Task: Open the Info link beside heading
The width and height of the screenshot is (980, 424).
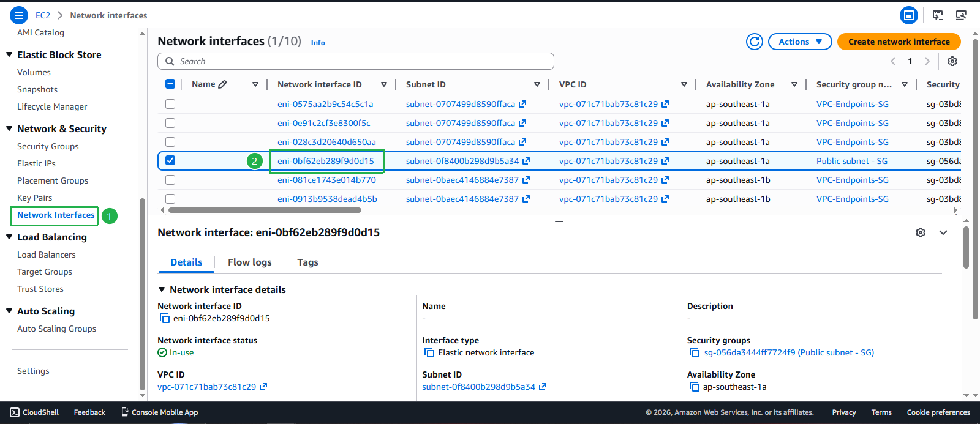Action: (318, 43)
